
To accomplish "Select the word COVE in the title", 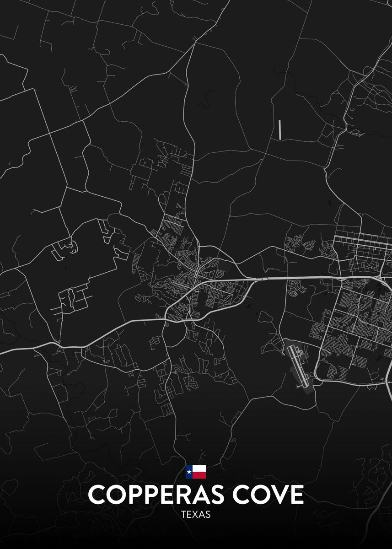I will 267,495.
